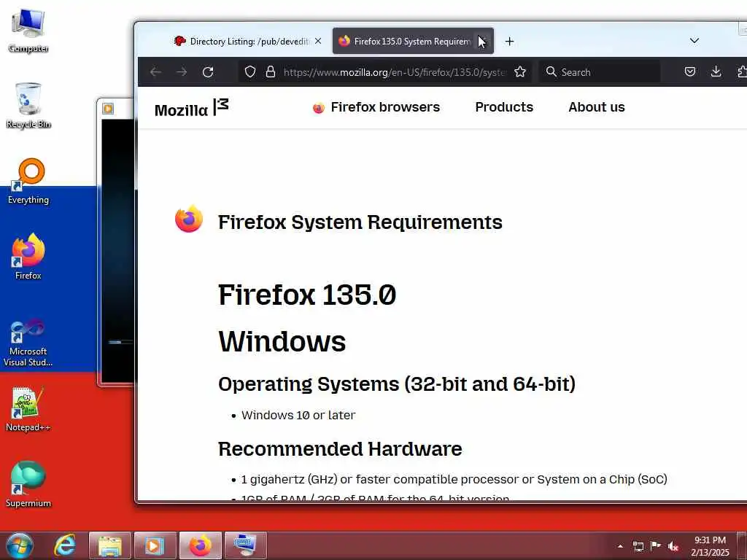747x560 pixels.
Task: Click the background media player window icon
Action: click(108, 109)
